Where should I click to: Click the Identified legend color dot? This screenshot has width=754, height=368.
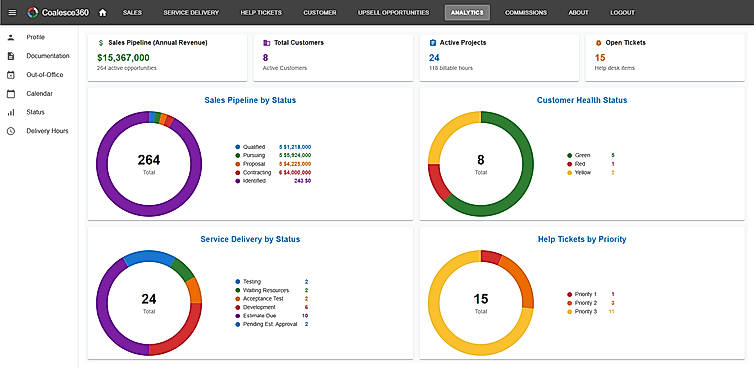pyautogui.click(x=237, y=181)
